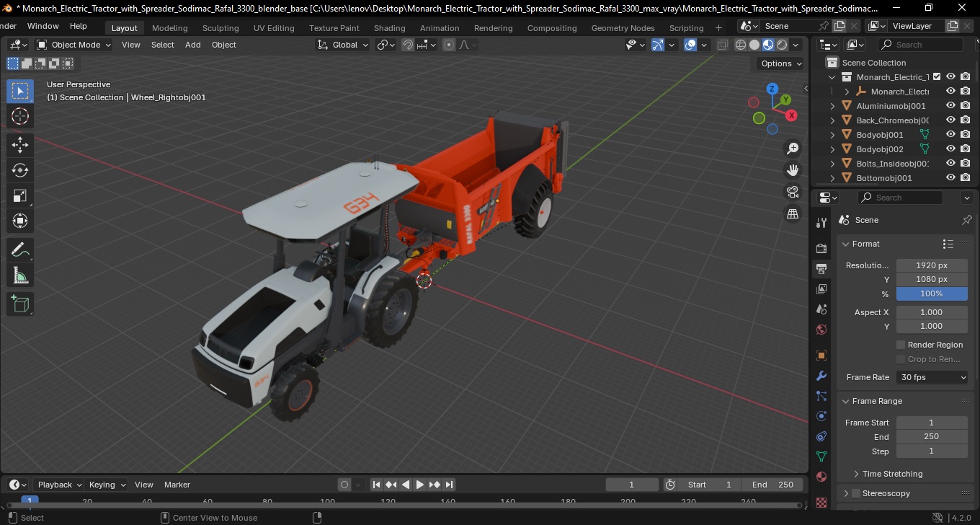Open the Particles properties tab
Image resolution: width=980 pixels, height=525 pixels.
click(821, 396)
